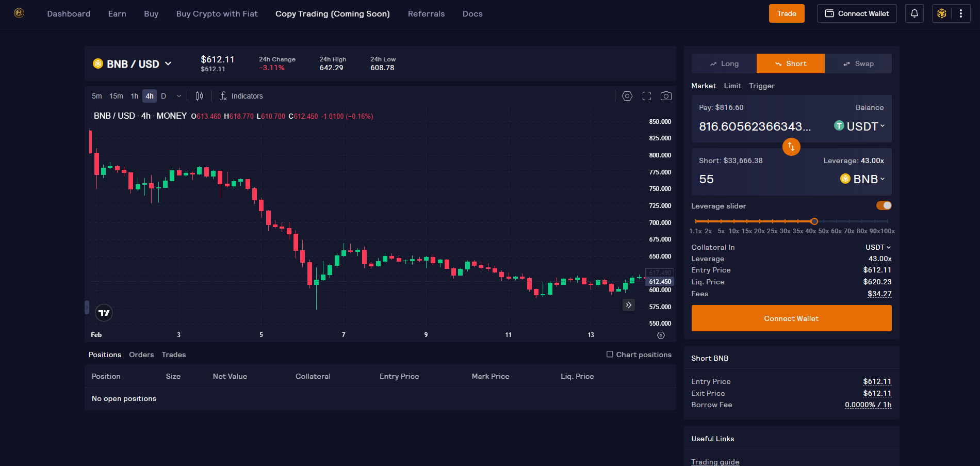
Task: Take a chart snapshot with camera icon
Action: pyautogui.click(x=666, y=96)
